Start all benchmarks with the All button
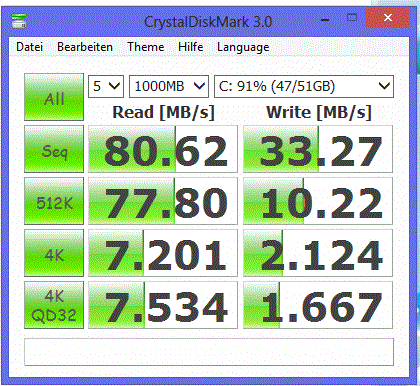This screenshot has height=386, width=420. click(54, 97)
